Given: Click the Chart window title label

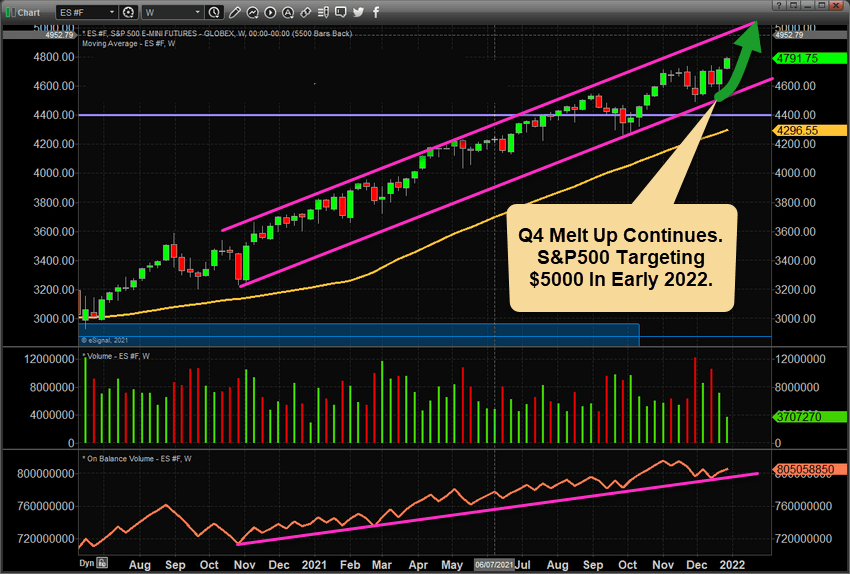Looking at the screenshot, I should 29,12.
